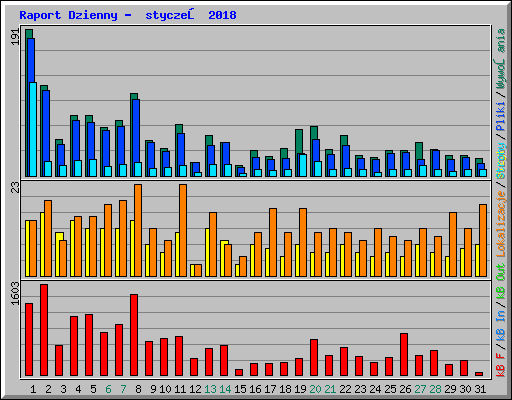Image resolution: width=512 pixels, height=400 pixels.
Task: Click green weekend day label 21
Action: pos(330,389)
